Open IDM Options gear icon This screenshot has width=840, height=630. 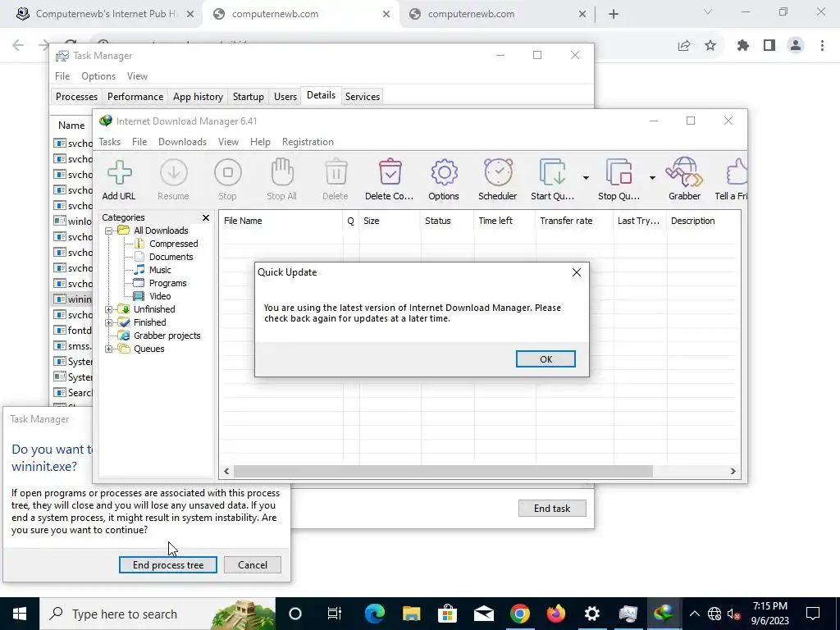[x=444, y=180]
